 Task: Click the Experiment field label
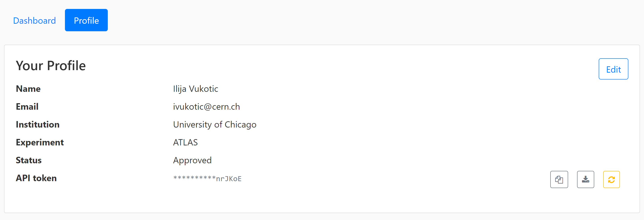click(40, 142)
